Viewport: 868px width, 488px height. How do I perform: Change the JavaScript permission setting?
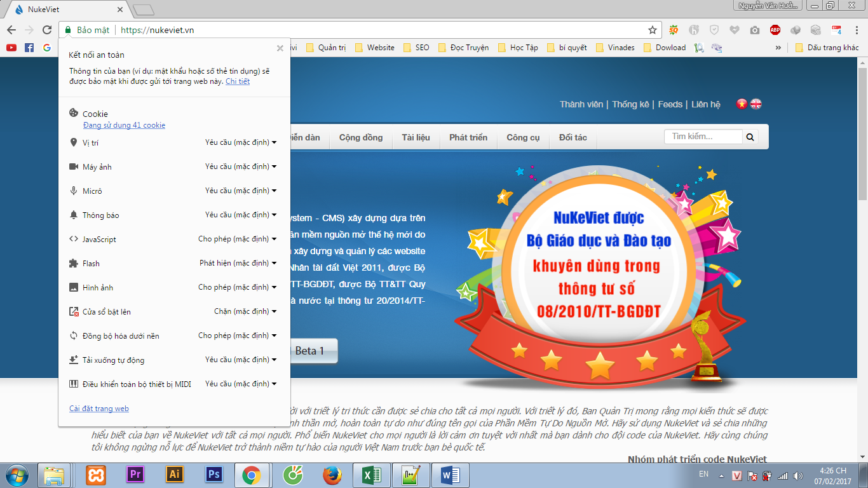pyautogui.click(x=238, y=239)
